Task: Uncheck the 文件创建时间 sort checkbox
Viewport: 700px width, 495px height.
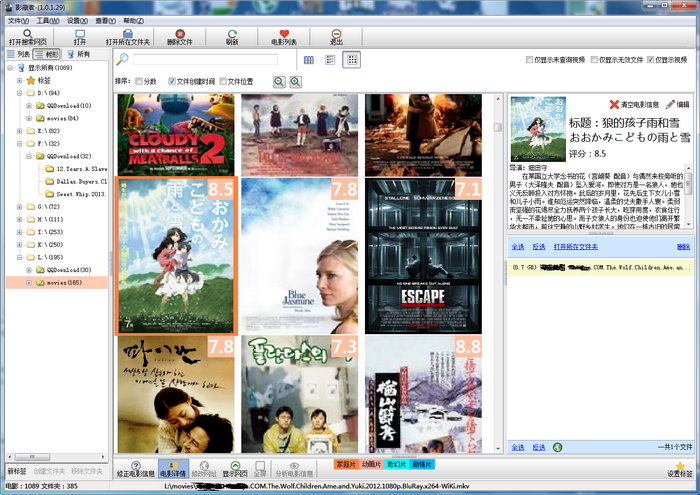Action: point(172,81)
